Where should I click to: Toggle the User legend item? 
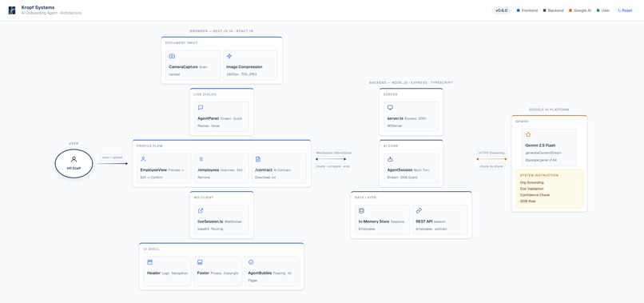coord(603,10)
